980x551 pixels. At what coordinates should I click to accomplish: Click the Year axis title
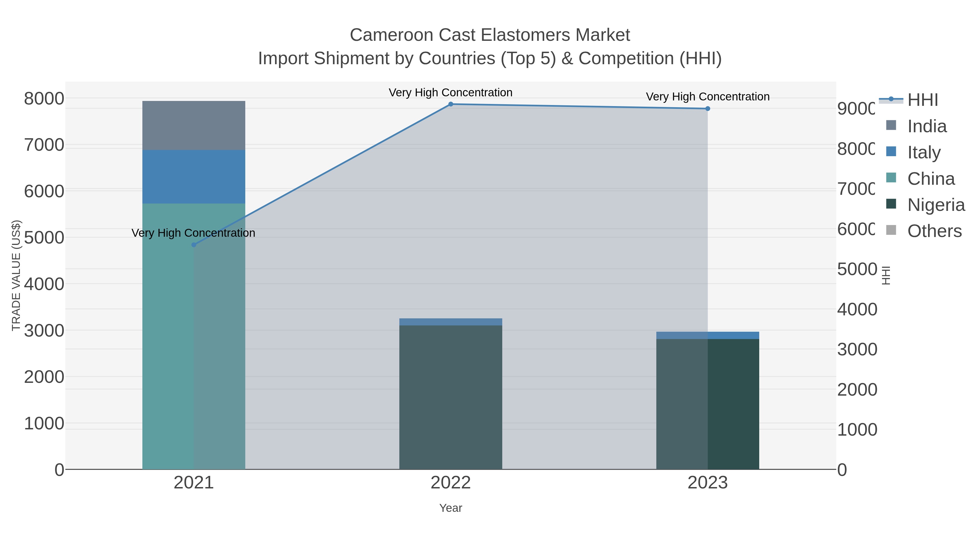(x=451, y=508)
